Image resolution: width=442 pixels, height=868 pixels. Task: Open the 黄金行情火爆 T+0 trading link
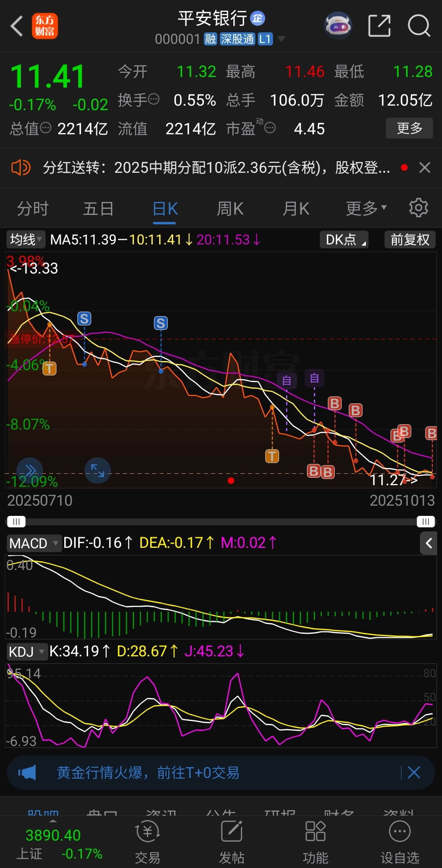[x=148, y=773]
